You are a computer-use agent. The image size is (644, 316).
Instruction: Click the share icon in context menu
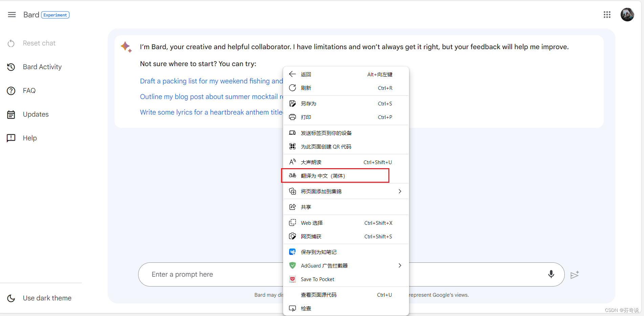click(x=293, y=207)
